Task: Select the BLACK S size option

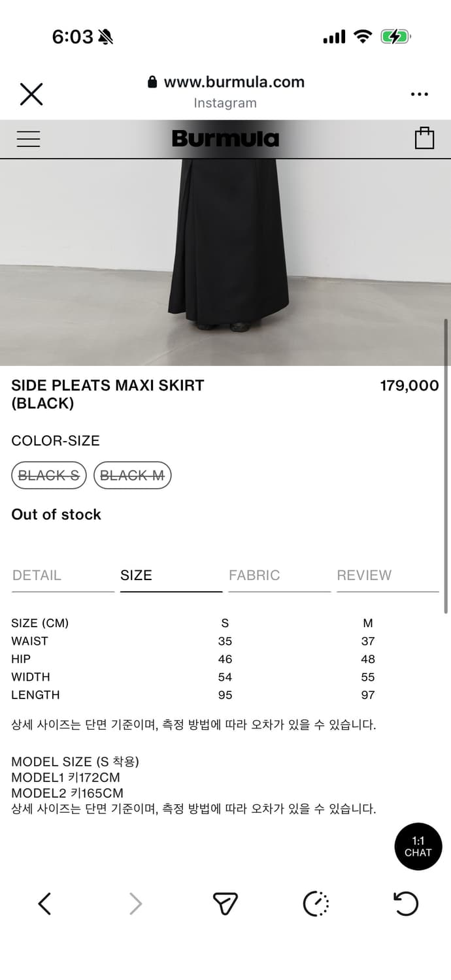Action: pyautogui.click(x=48, y=475)
